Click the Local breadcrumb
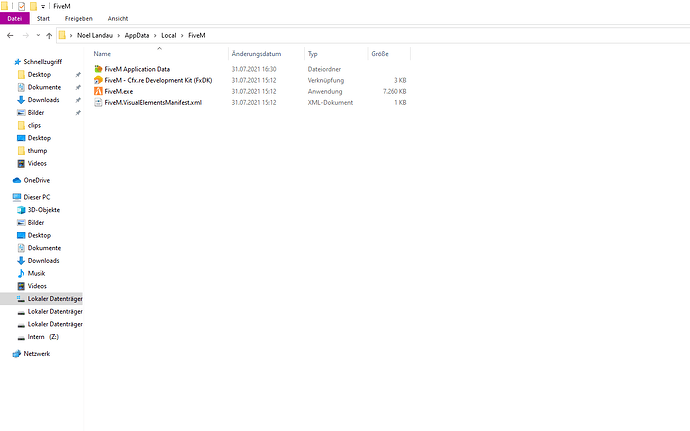Screen dimensions: 690x431 click(x=169, y=35)
